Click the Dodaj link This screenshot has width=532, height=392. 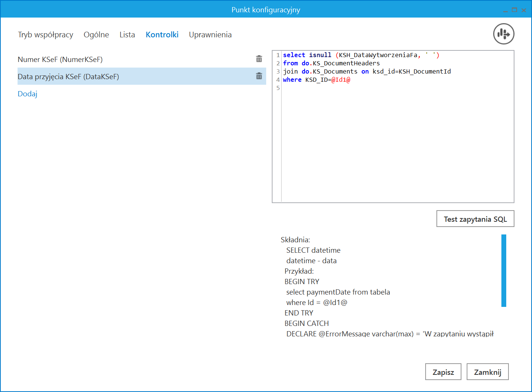tap(28, 94)
